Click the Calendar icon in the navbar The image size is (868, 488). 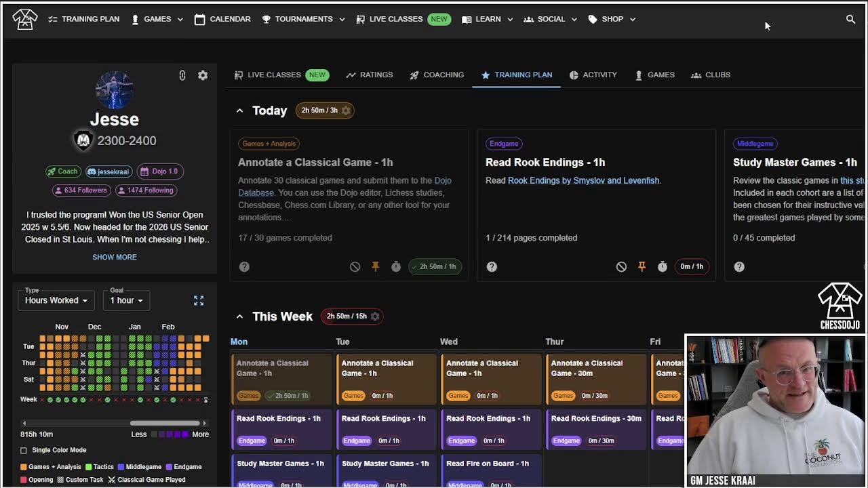pos(199,20)
